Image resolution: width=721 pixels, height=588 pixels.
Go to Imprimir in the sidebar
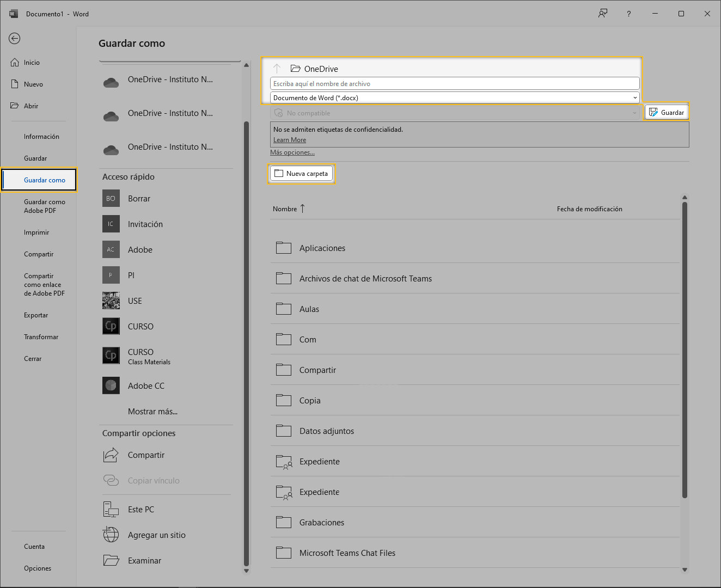coord(36,232)
